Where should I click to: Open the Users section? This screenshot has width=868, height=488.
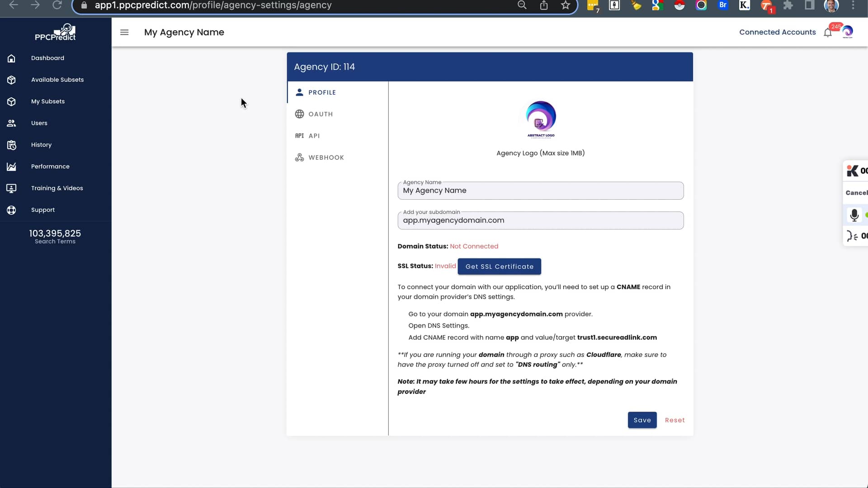pyautogui.click(x=39, y=123)
